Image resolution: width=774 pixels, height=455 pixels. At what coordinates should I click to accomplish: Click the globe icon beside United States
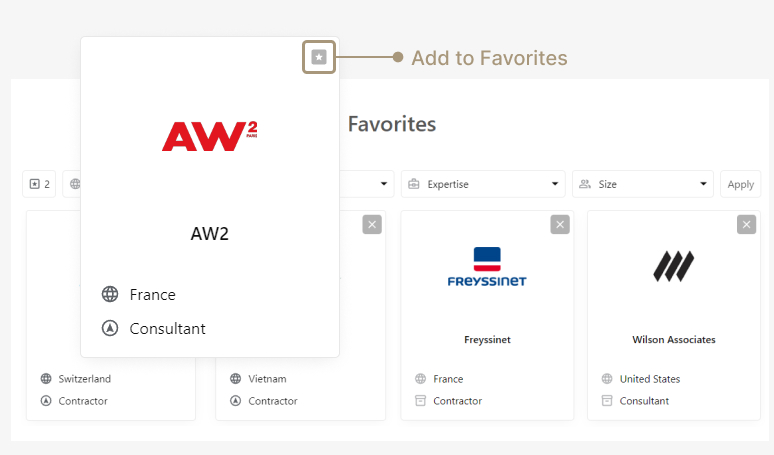coord(607,379)
